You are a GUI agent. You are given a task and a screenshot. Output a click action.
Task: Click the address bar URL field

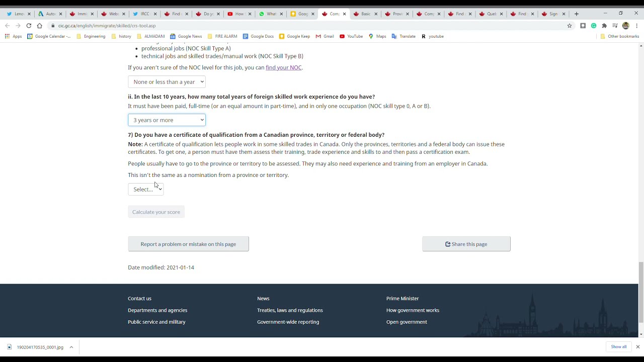[302, 26]
